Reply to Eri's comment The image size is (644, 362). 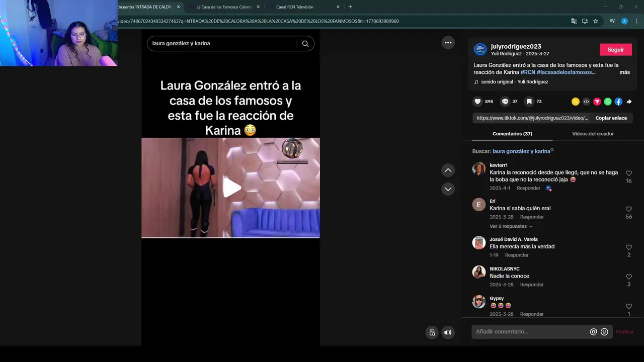(532, 217)
